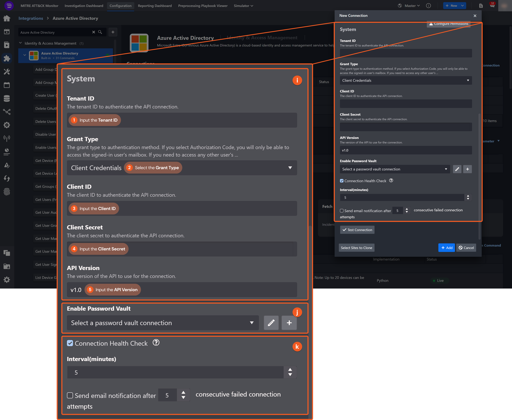Viewport: 512px width, 420px height.
Task: Click Connection Health Check help question icon
Action: pyautogui.click(x=391, y=180)
